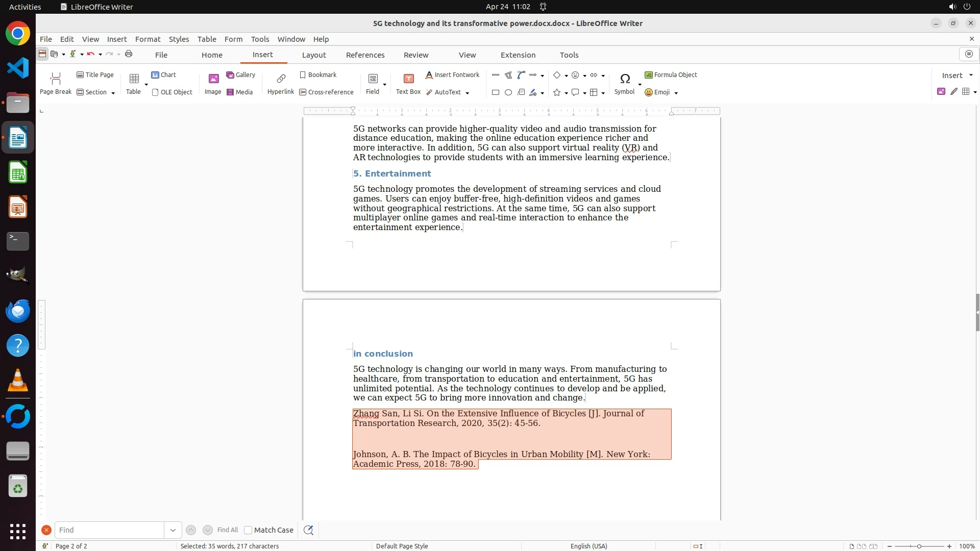980x551 pixels.
Task: Click the Text Box icon
Action: [408, 79]
